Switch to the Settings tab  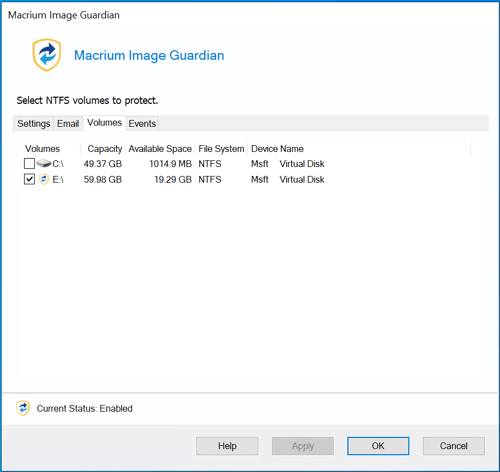34,124
